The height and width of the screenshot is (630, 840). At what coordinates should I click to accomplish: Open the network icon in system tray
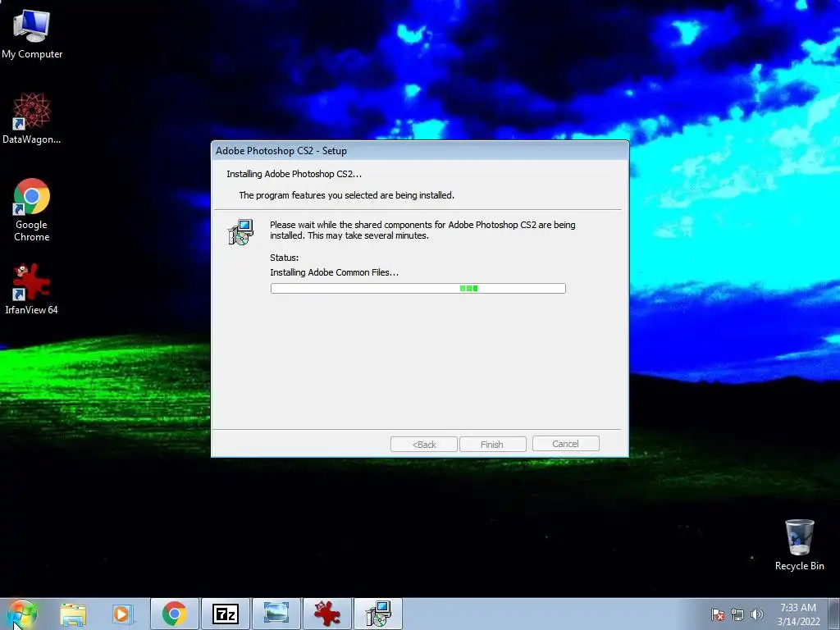tap(737, 614)
